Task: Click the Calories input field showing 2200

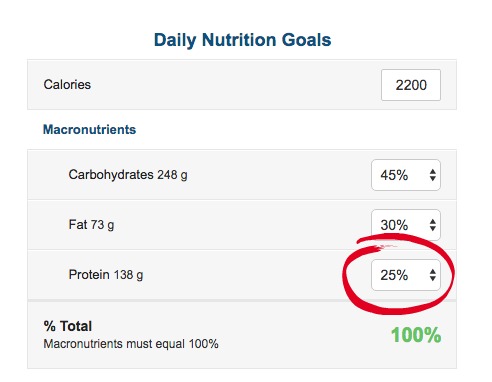Action: [411, 85]
